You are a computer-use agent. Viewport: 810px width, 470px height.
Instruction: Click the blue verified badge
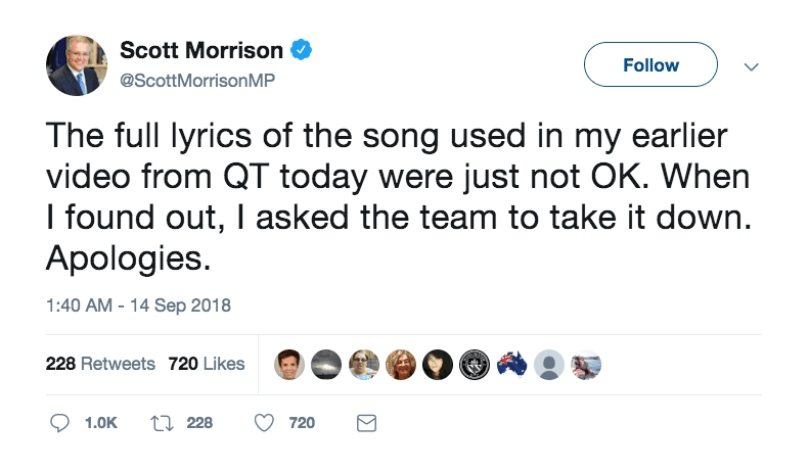point(300,50)
